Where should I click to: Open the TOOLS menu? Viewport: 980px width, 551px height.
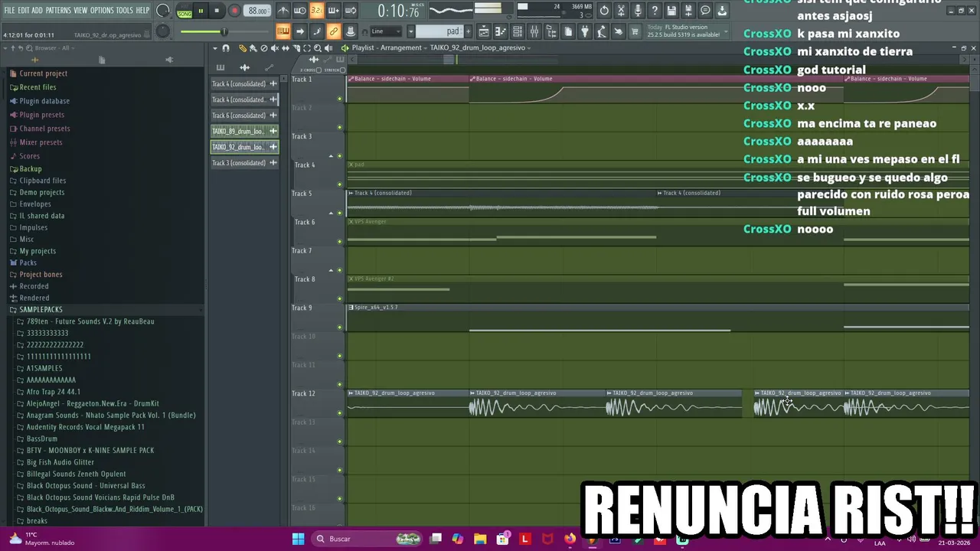(x=125, y=11)
